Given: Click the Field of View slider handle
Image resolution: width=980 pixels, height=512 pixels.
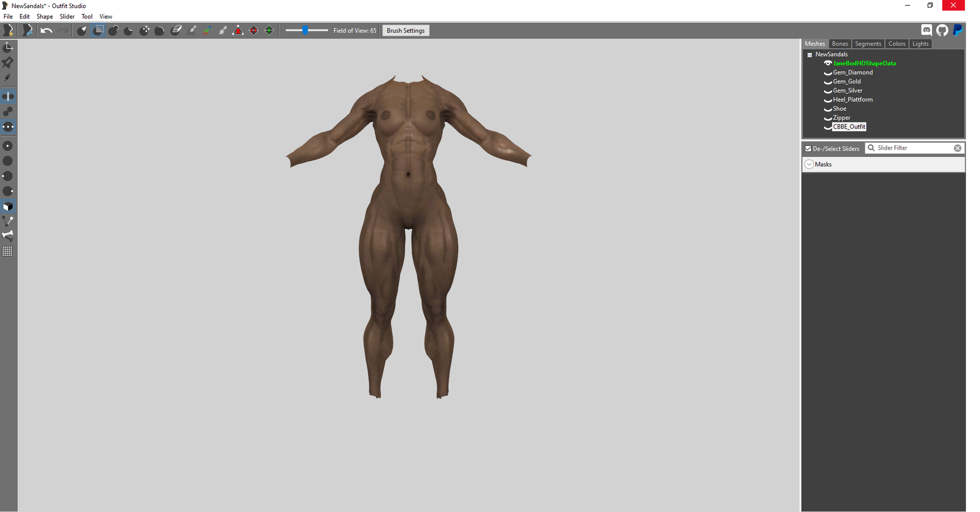Looking at the screenshot, I should click(305, 31).
